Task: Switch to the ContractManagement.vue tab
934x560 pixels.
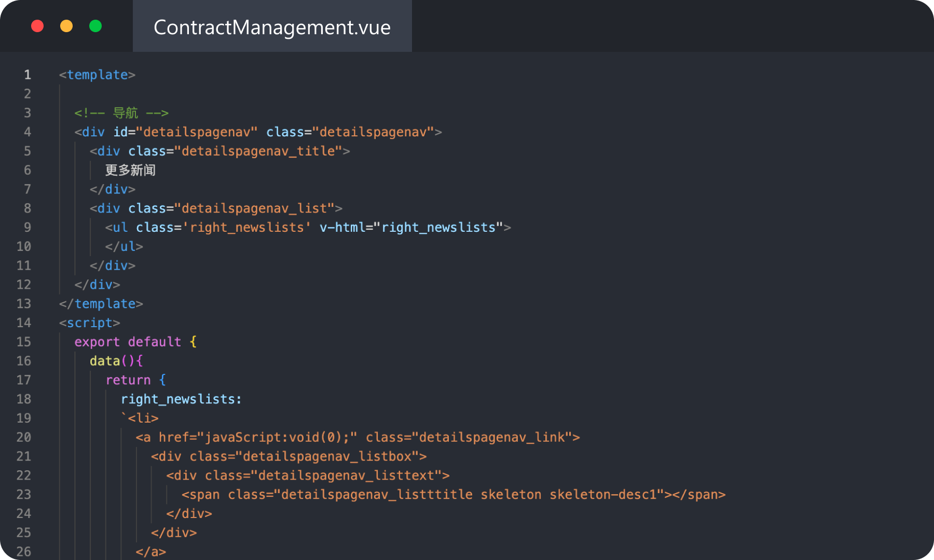Action: click(x=272, y=27)
